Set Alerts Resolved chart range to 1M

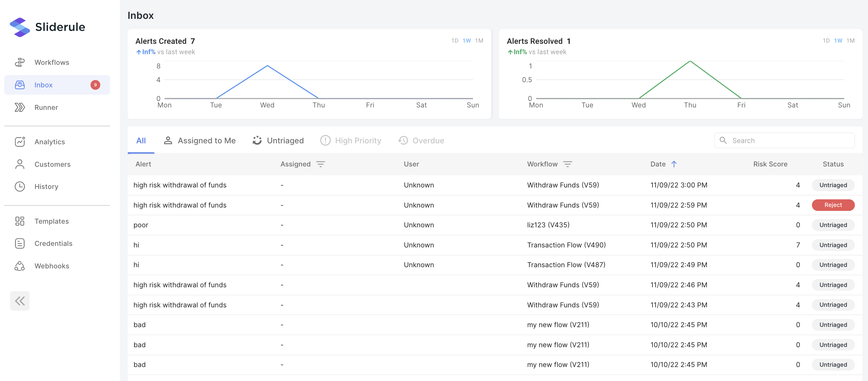(x=850, y=41)
